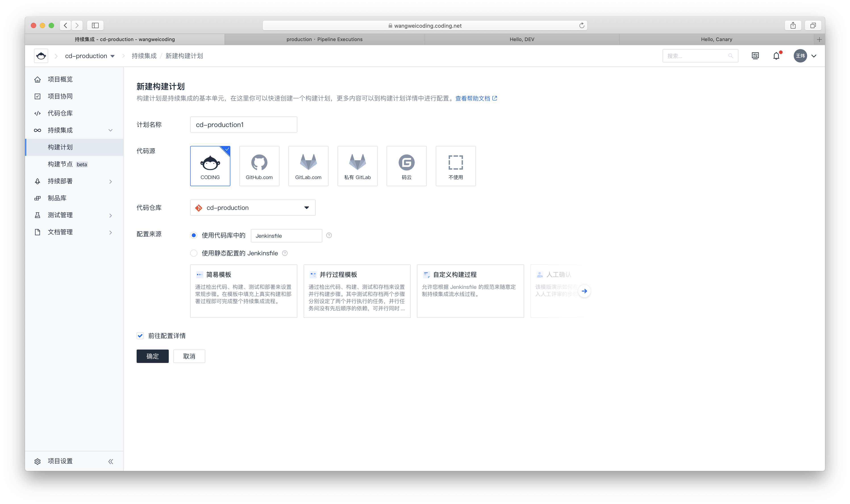The image size is (850, 504).
Task: Open 查看帮助文档 help link
Action: pyautogui.click(x=476, y=98)
